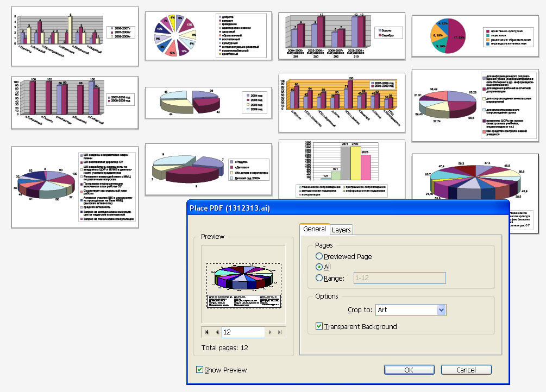Select the pie chart partly hidden behind dialog
This screenshot has width=546, height=392.
[x=475, y=178]
